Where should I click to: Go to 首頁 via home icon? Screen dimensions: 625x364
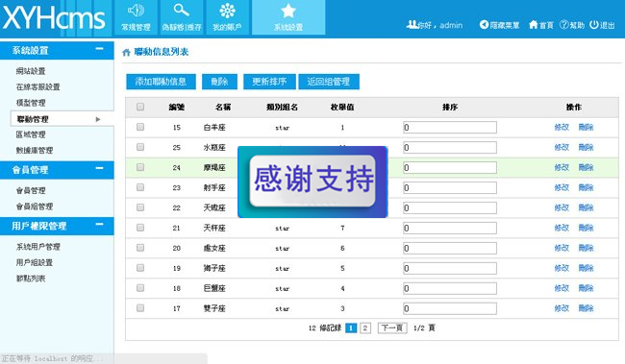coord(534,25)
